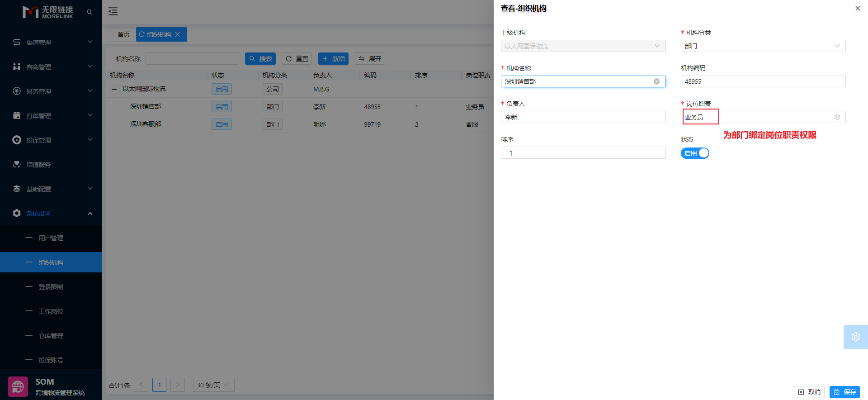The width and height of the screenshot is (868, 400).
Task: Click the next page arrow
Action: (x=178, y=385)
